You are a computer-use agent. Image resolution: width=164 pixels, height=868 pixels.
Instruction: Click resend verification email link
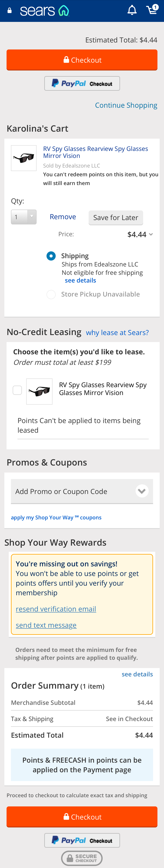point(56,609)
